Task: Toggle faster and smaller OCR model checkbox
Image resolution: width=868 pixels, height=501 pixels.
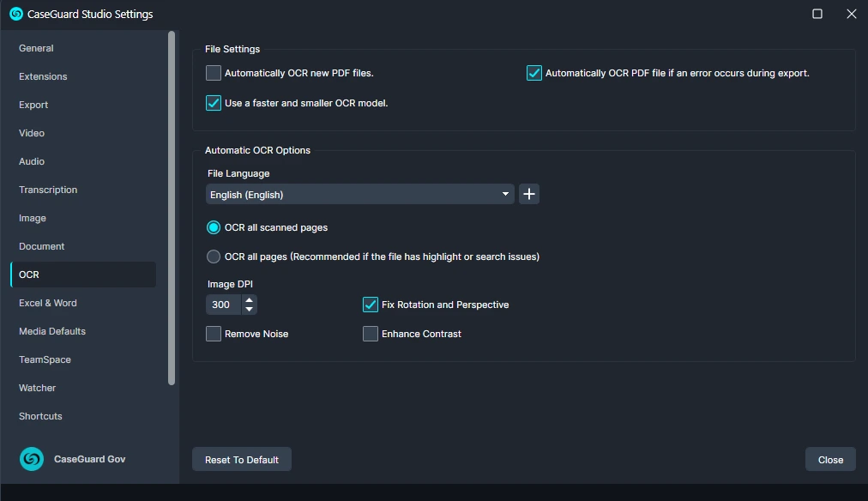Action: [213, 103]
